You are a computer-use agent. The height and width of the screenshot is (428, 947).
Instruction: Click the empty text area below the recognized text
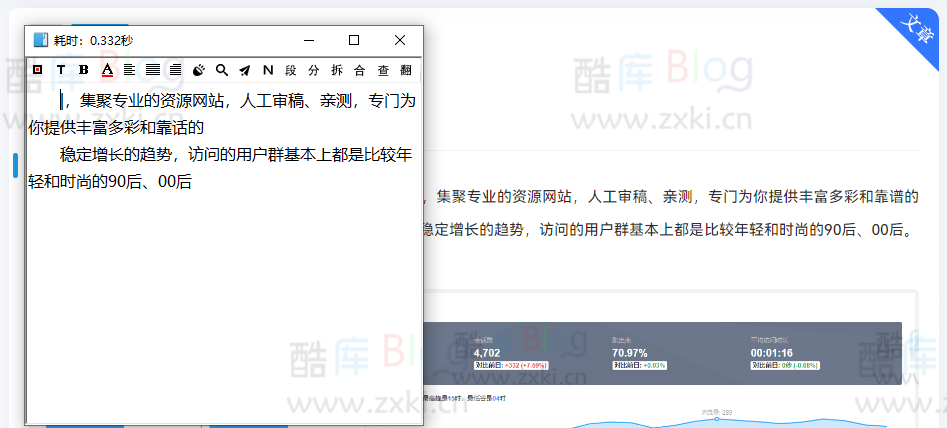pos(224,308)
